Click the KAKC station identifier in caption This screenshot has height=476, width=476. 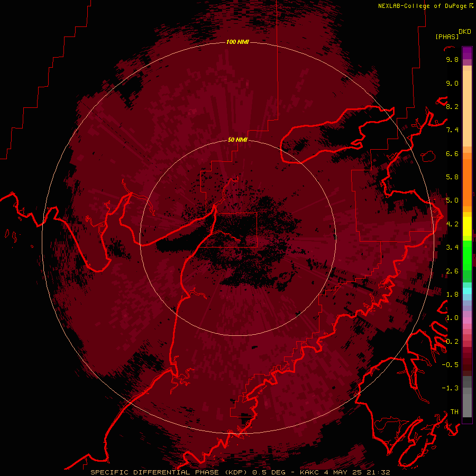309,472
